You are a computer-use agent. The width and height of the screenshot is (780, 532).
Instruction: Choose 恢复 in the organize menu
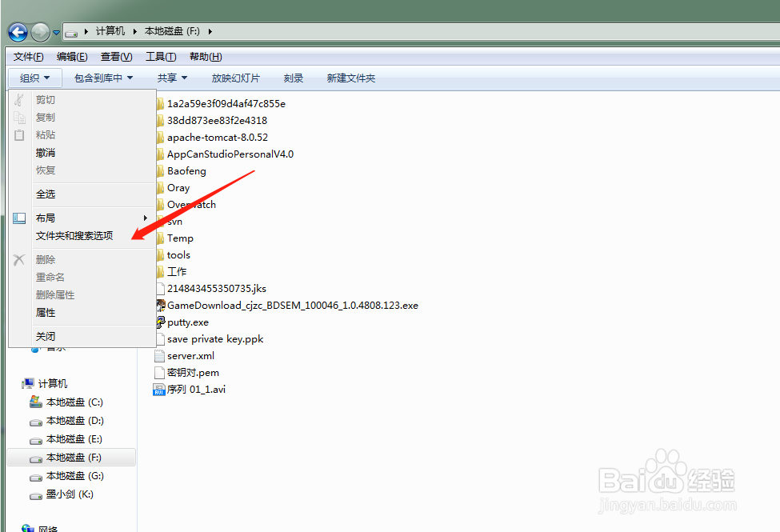[x=82, y=170]
